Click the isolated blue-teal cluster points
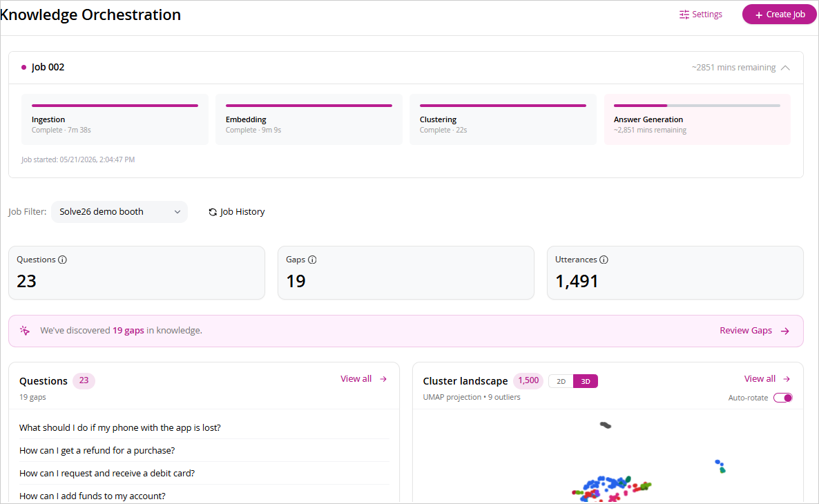The height and width of the screenshot is (504, 819). click(x=720, y=467)
